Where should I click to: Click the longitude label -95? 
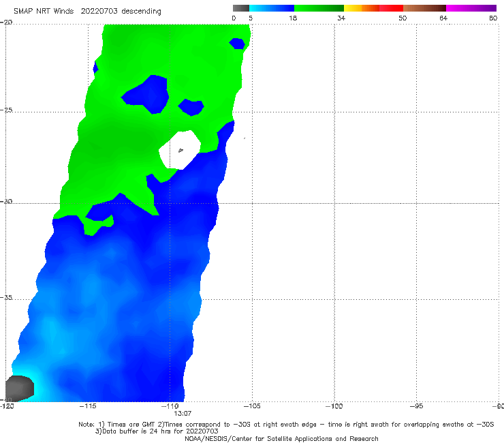(x=417, y=406)
